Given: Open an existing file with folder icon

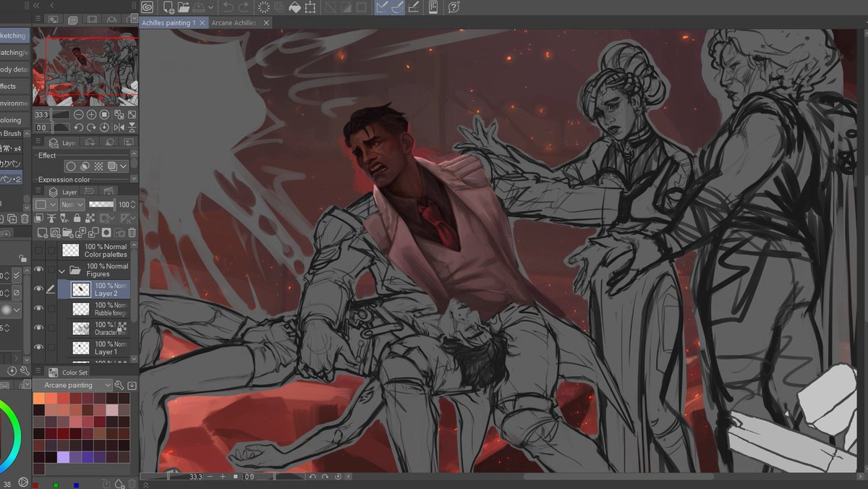Looking at the screenshot, I should pyautogui.click(x=184, y=7).
